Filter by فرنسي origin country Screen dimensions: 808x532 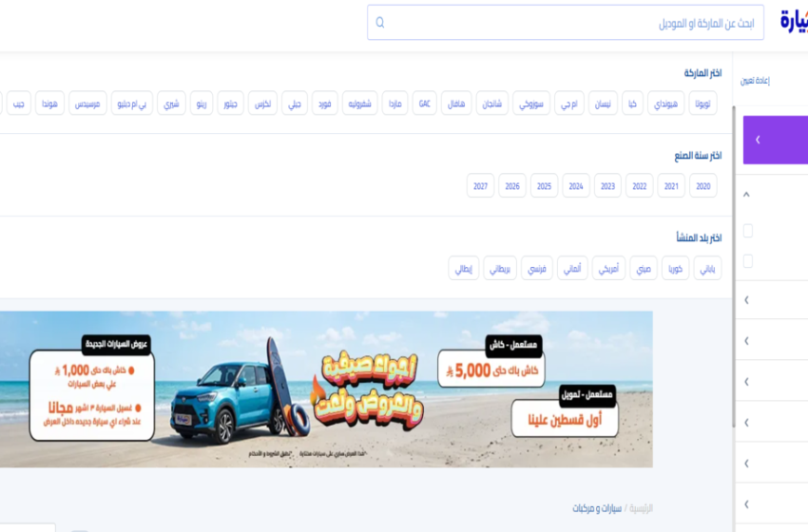(x=537, y=268)
